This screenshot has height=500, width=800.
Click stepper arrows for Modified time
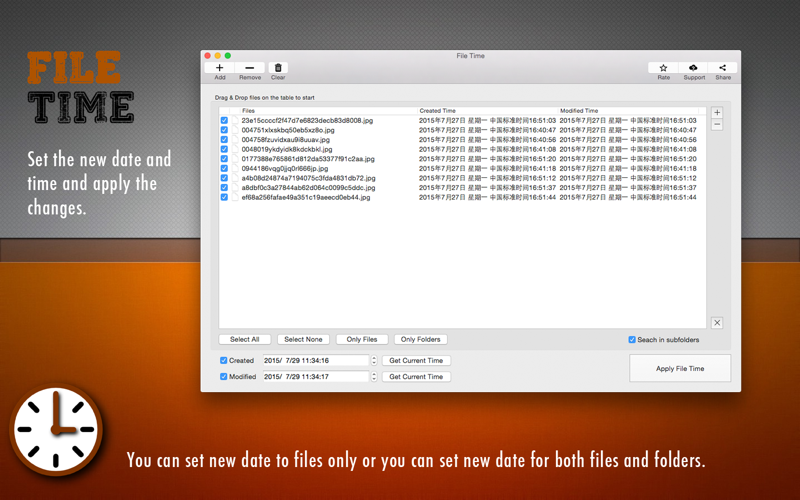pyautogui.click(x=374, y=377)
